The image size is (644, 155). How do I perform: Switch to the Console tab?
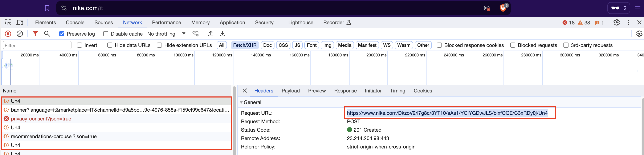(x=75, y=23)
